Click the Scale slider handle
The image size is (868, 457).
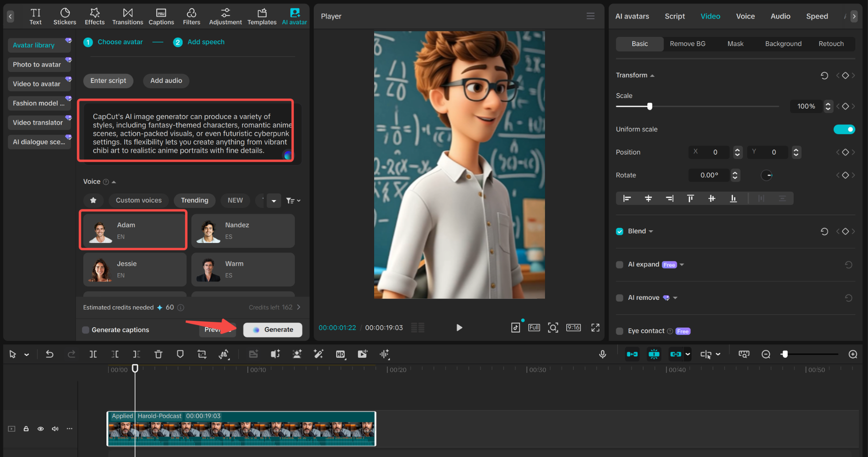pos(649,106)
